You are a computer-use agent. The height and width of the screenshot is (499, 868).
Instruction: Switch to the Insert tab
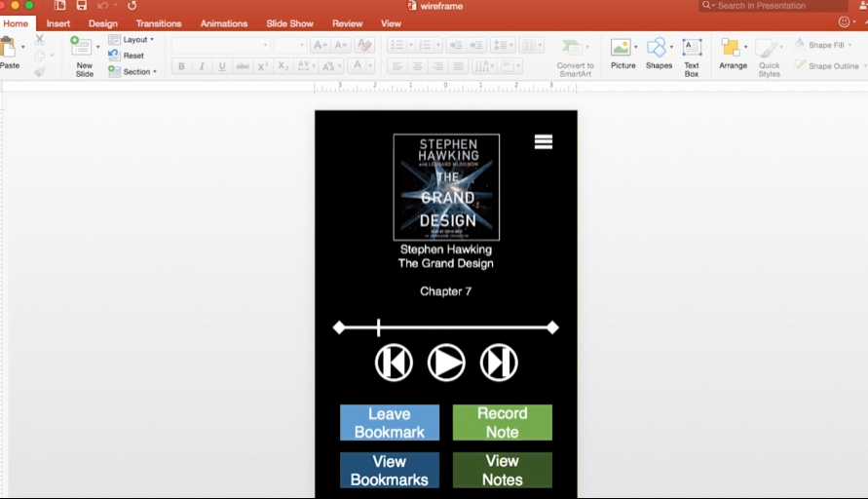click(x=58, y=23)
